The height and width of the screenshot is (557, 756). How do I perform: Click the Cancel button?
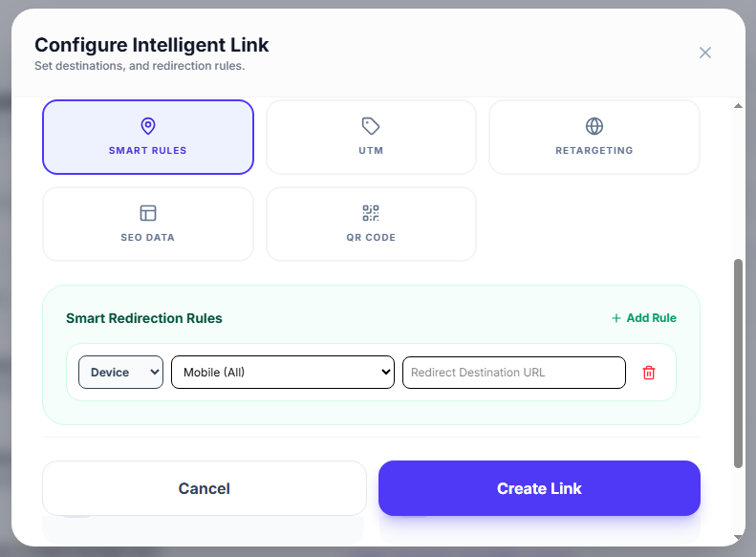tap(205, 488)
